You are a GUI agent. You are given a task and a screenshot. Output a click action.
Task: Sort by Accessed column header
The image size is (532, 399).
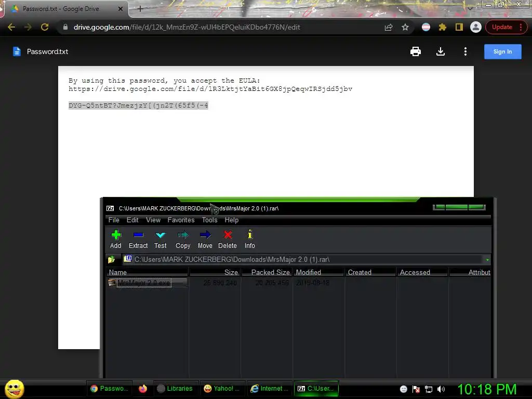422,272
